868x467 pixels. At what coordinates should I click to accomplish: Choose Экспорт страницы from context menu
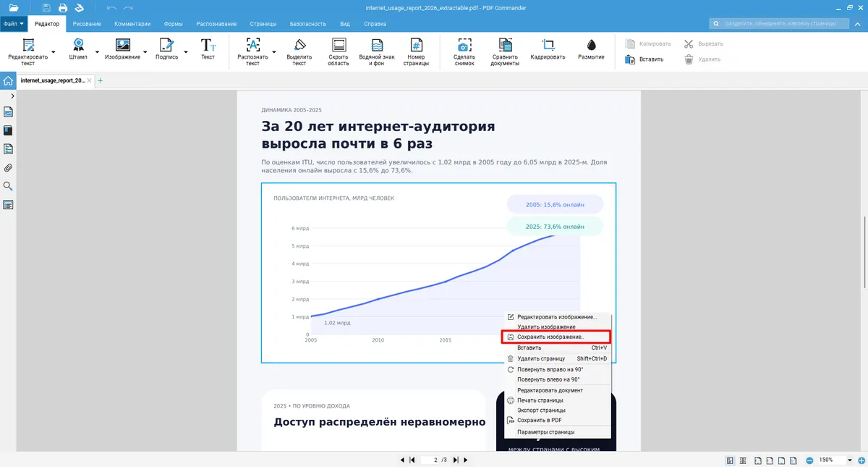(557, 411)
